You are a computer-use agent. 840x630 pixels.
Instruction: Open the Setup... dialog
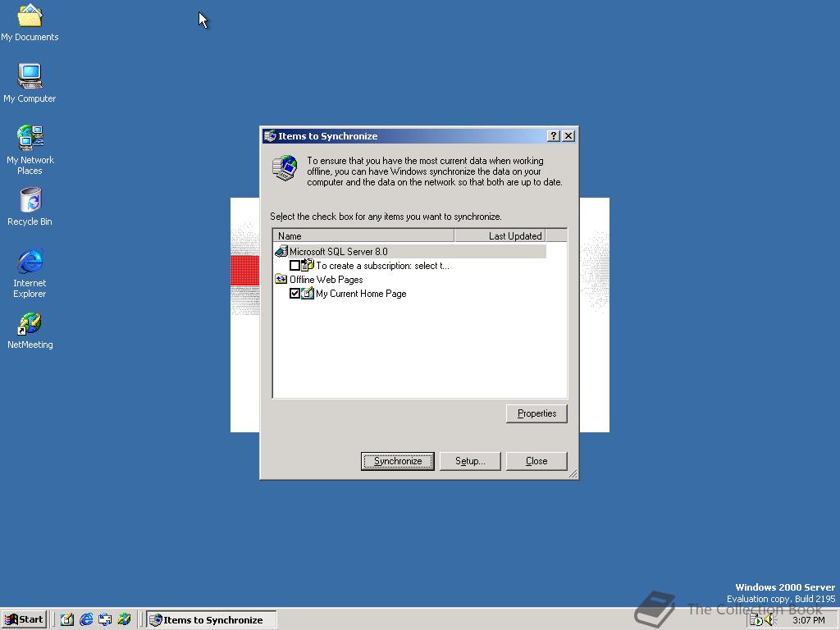tap(470, 461)
